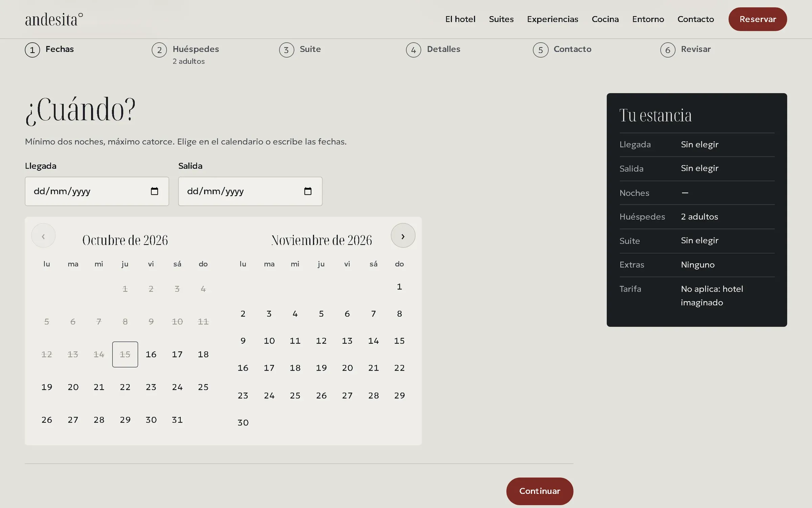
Task: Open the Suites navigation link
Action: (x=501, y=19)
